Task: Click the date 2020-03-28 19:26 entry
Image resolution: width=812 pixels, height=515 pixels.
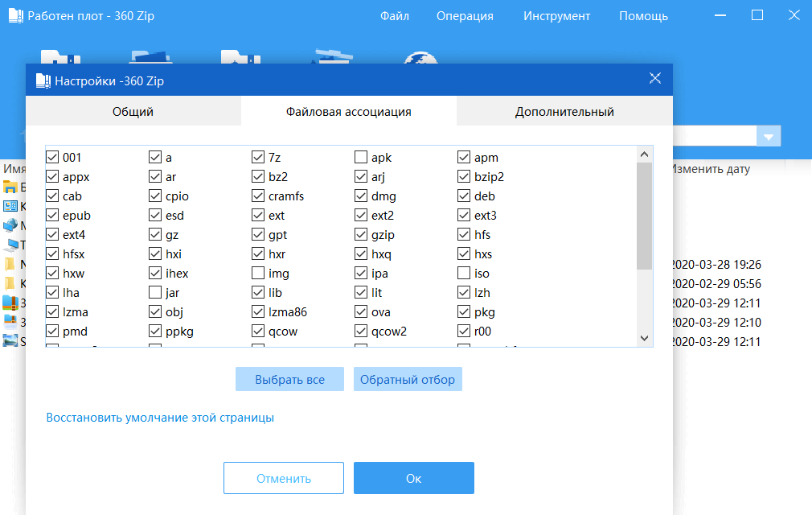Action: click(x=716, y=264)
